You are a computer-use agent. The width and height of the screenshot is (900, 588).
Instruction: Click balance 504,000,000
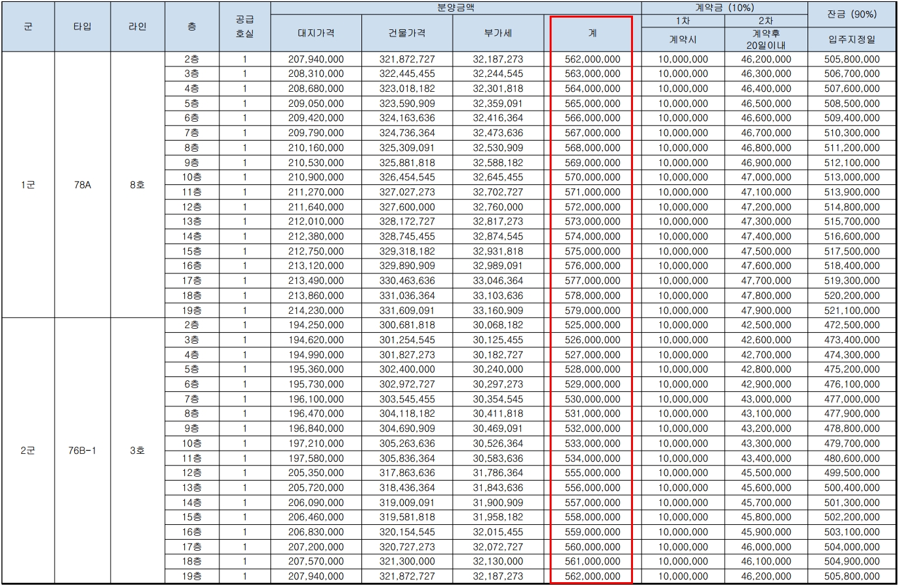coord(852,547)
